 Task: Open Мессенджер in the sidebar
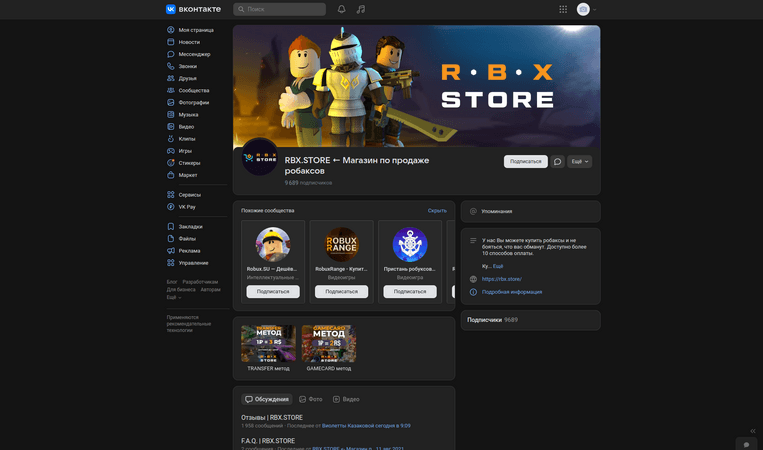point(196,54)
